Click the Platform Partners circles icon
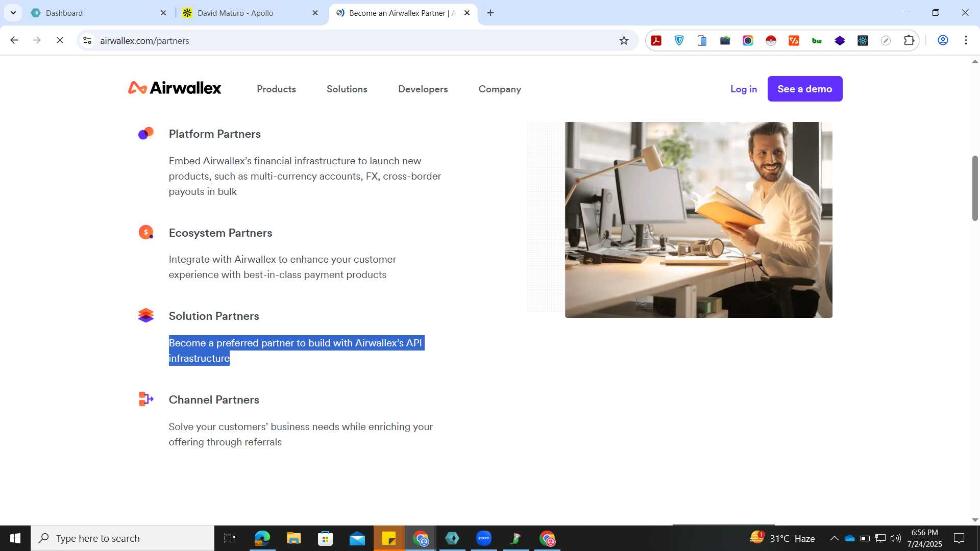 (x=146, y=133)
